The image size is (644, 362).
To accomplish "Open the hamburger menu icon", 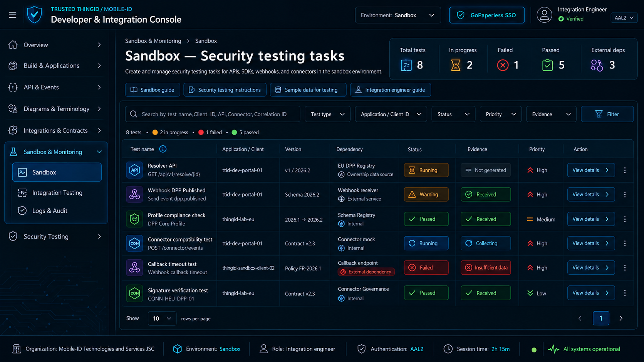I will [13, 15].
